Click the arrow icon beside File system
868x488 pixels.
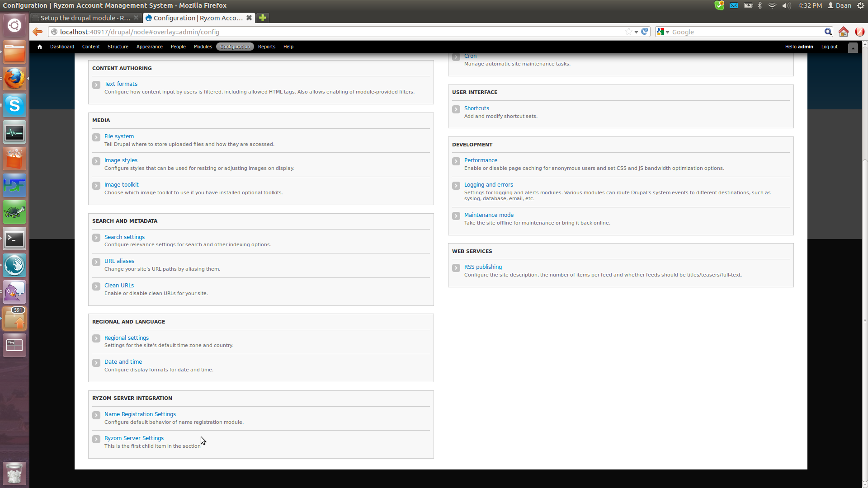(96, 137)
